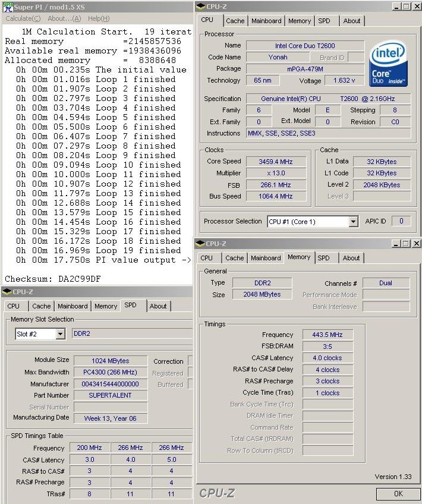Screen dimensions: 422x504
Task: Open Cache tab in bottom-left SPD window
Action: coord(42,306)
